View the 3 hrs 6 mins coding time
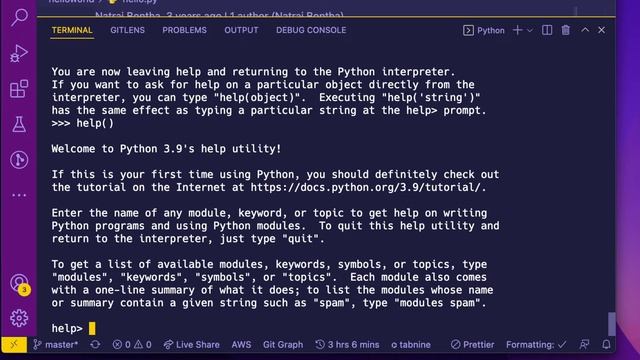Screen dimensions: 640x360 pyautogui.click(x=347, y=345)
